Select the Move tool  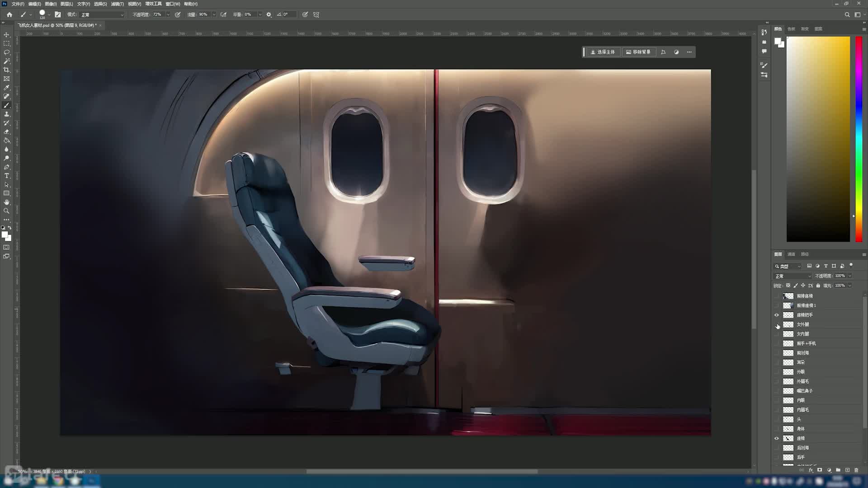point(6,35)
